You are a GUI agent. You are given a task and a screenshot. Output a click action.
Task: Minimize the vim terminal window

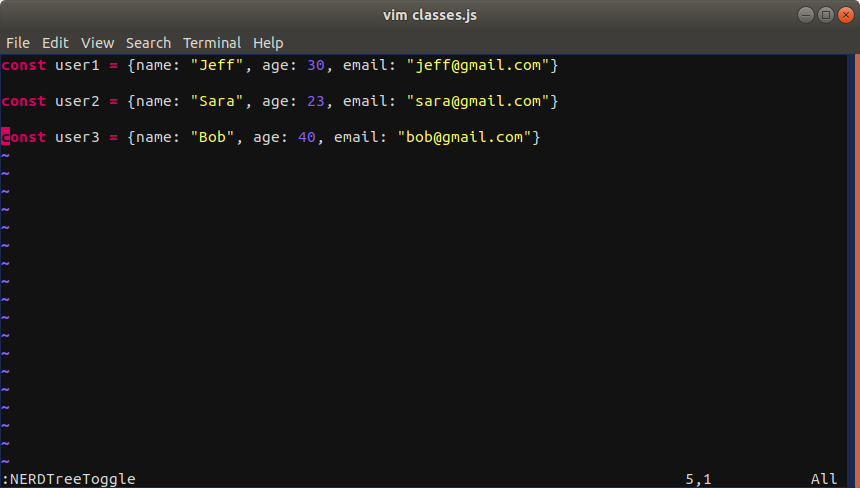806,15
